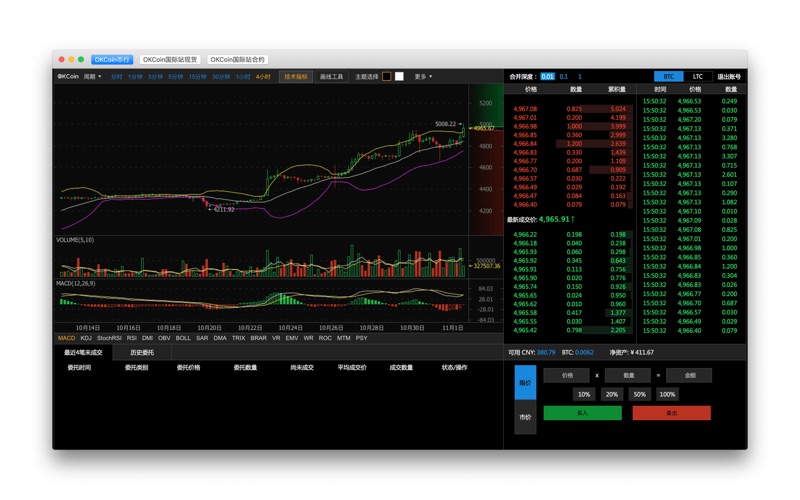Select the black theme swatch
This screenshot has width=800, height=500.
386,77
